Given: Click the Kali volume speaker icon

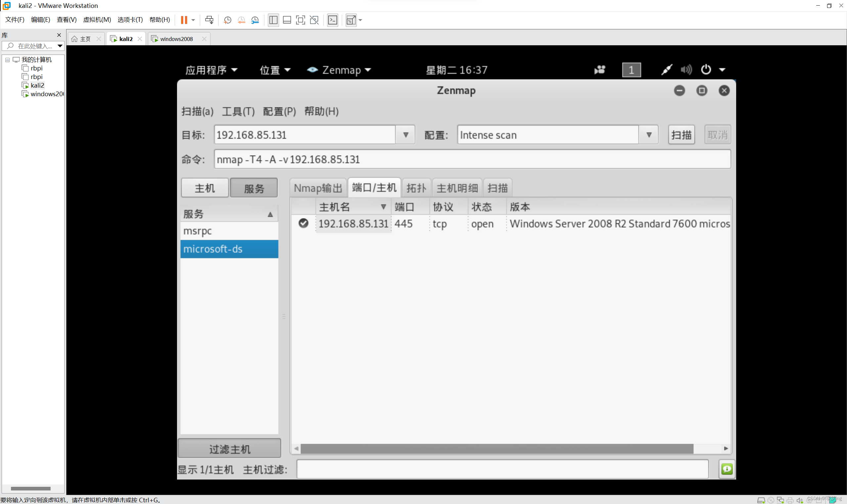Looking at the screenshot, I should coord(686,70).
